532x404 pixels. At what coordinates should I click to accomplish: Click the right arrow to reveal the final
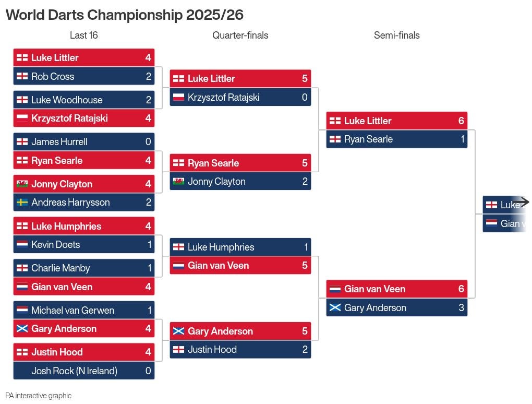(x=521, y=202)
